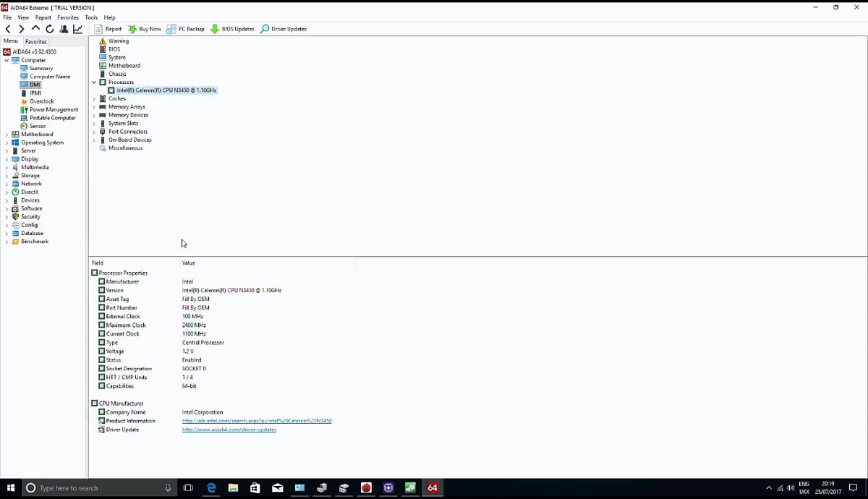Open Microsoft Edge from taskbar

211,488
